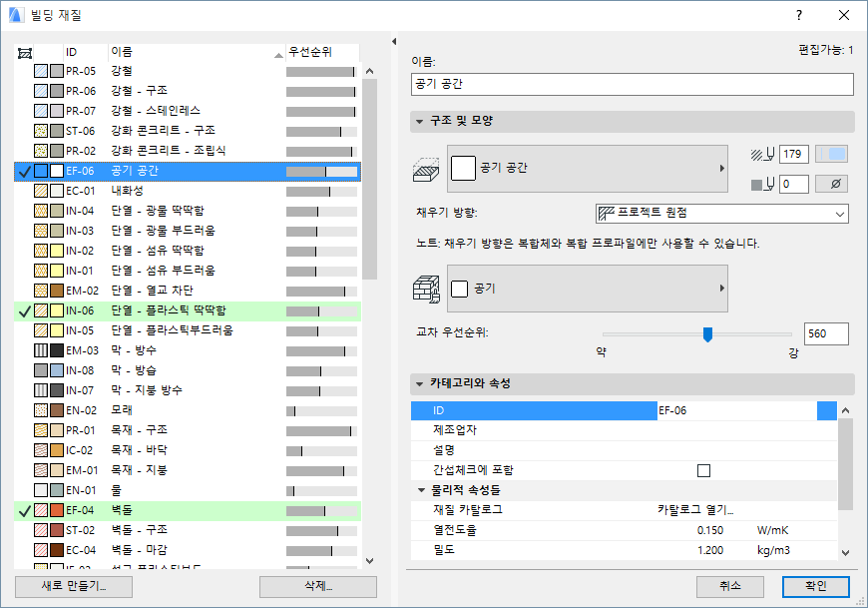Select the 막 - 지붕 방수 row
Viewport: 868px width, 608px height.
(x=188, y=390)
